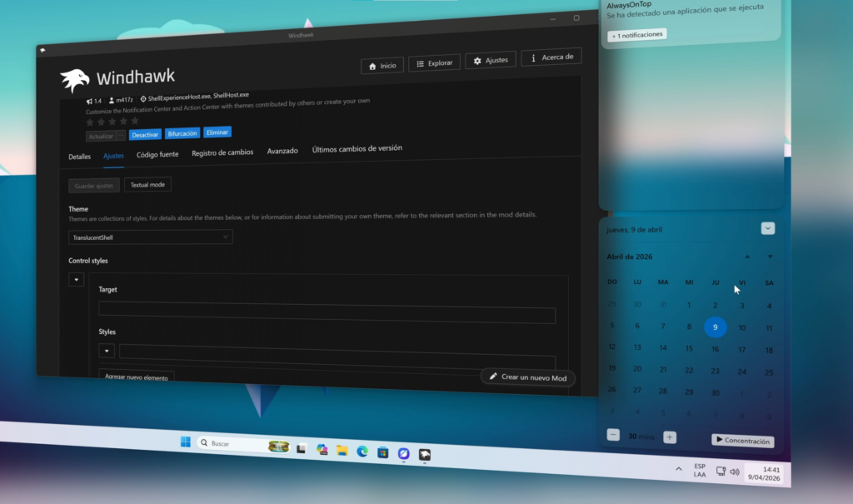The height and width of the screenshot is (504, 853).
Task: Click the disabled Actualizar button
Action: [x=101, y=136]
